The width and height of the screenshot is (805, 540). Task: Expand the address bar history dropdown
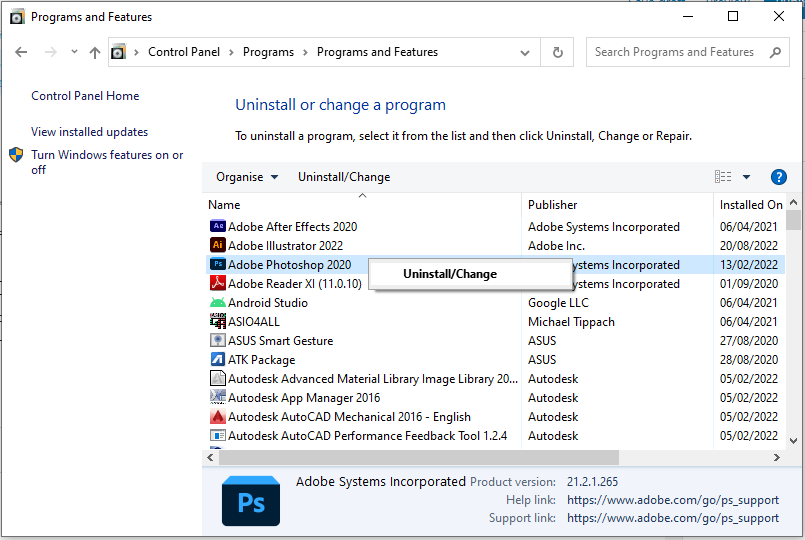(525, 52)
